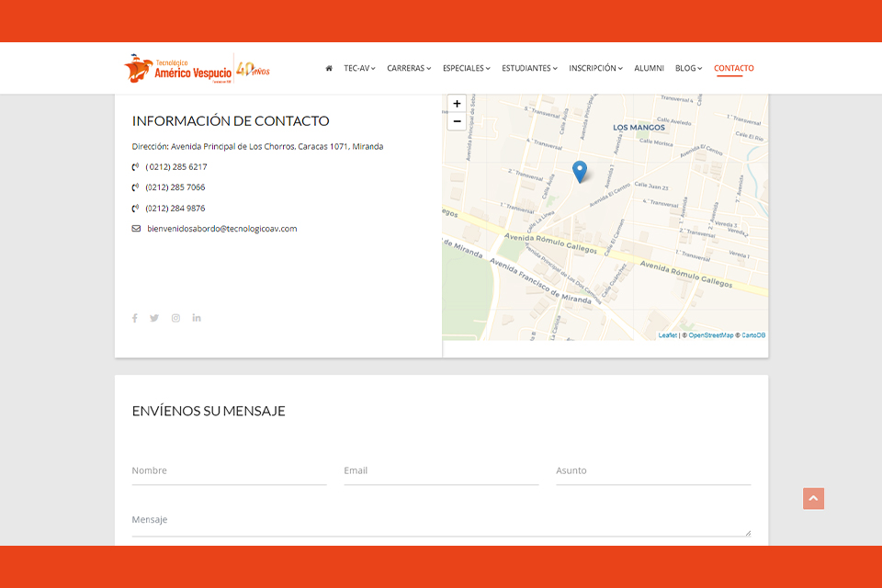Click the Américo Vespucio logo
The image size is (882, 588).
(197, 68)
